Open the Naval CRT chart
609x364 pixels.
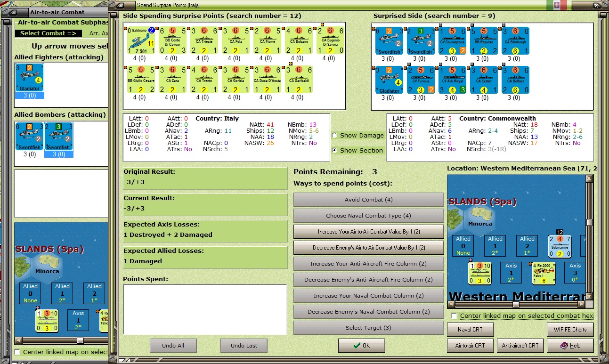tap(471, 330)
